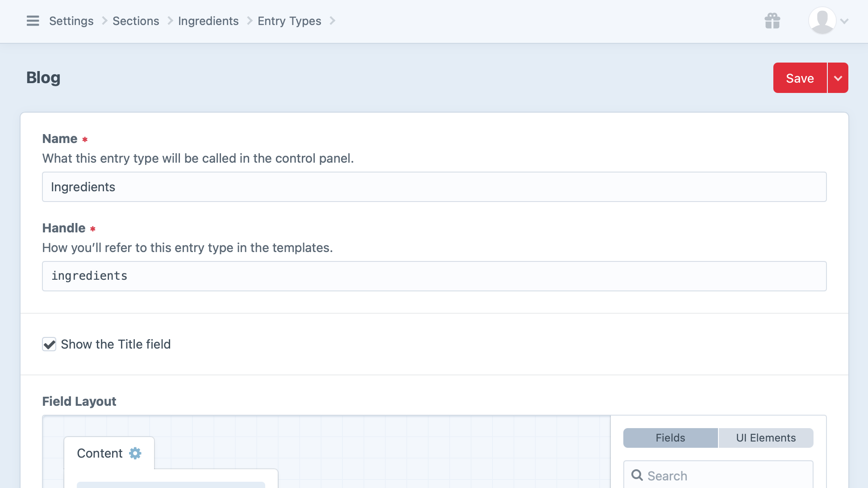
Task: Save the Blog entry type
Action: click(x=799, y=77)
